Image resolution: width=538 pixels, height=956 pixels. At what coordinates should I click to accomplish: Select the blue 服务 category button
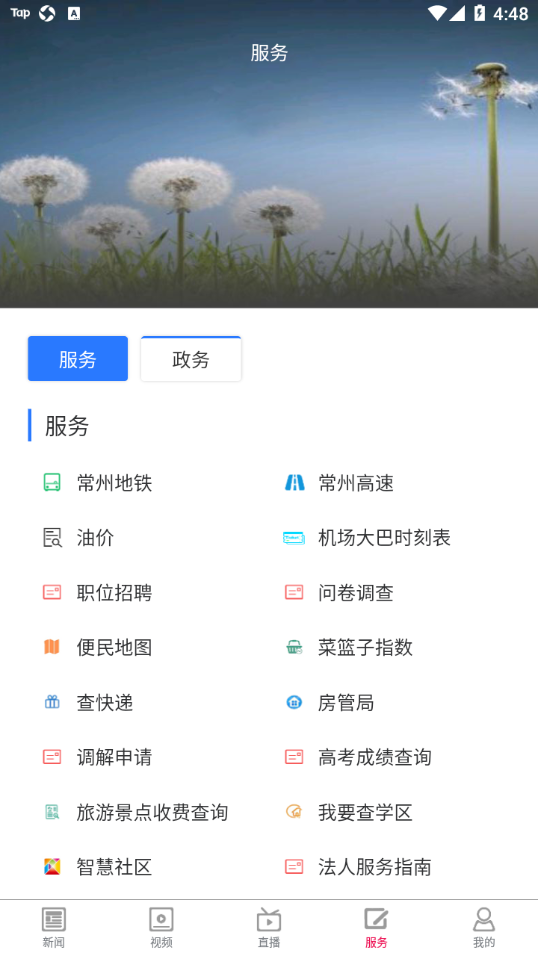[78, 358]
